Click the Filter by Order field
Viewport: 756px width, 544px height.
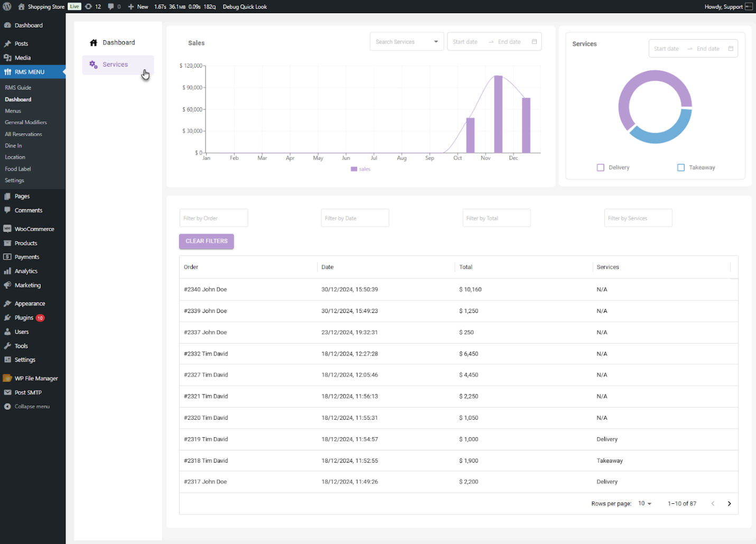click(213, 218)
